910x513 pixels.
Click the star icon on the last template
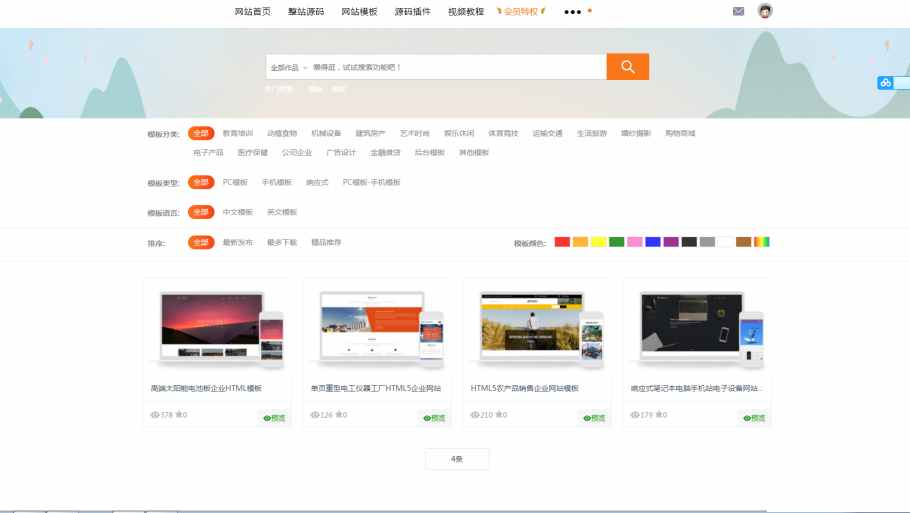pyautogui.click(x=658, y=414)
